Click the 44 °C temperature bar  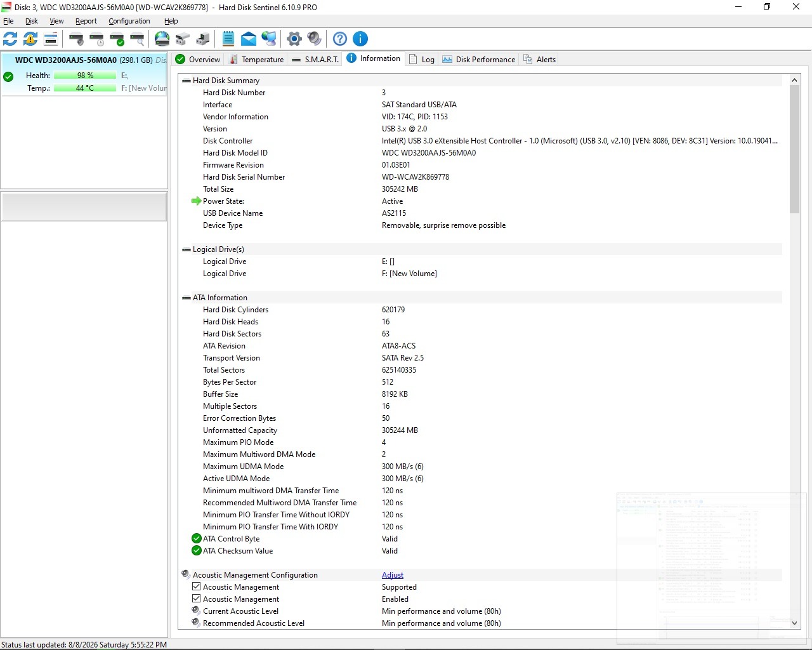pos(85,88)
